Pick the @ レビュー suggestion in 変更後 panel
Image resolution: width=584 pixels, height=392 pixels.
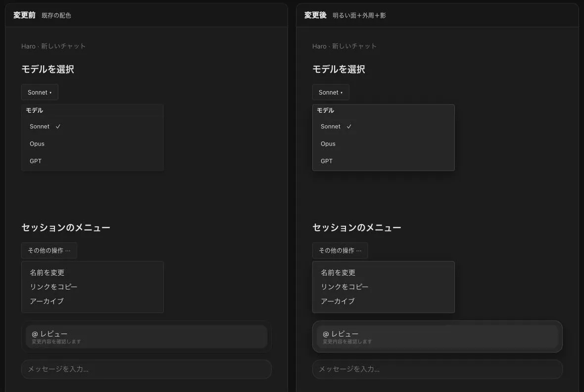437,337
